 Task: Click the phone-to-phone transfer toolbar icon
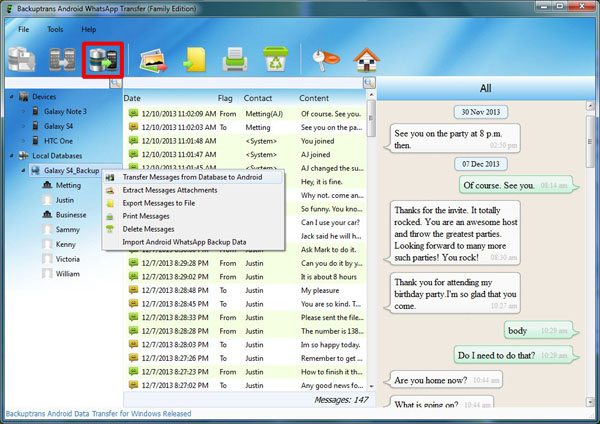pos(62,59)
